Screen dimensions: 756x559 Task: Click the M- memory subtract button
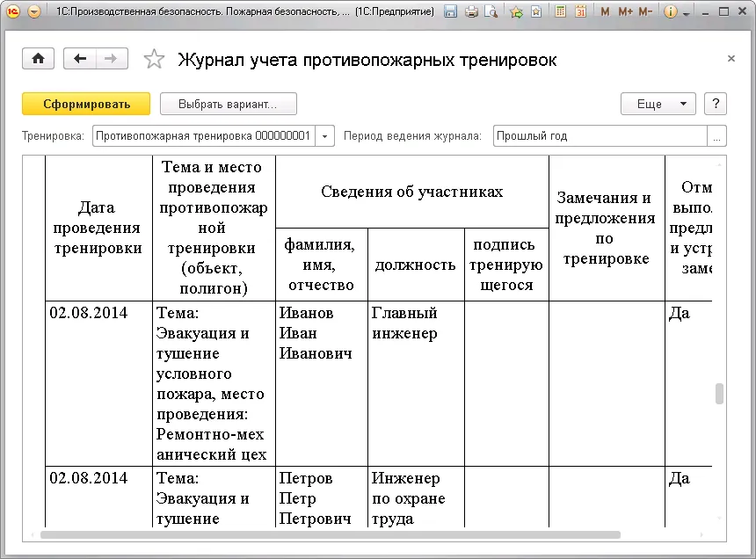[645, 11]
